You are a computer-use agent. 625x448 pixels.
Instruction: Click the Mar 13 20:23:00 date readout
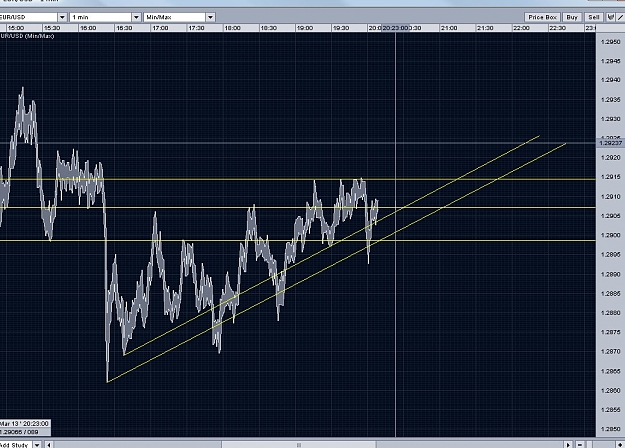[24, 423]
